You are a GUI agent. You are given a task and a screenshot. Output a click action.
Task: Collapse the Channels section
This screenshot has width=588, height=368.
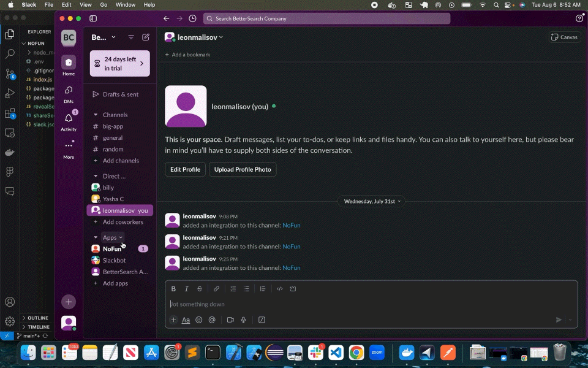pyautogui.click(x=96, y=115)
